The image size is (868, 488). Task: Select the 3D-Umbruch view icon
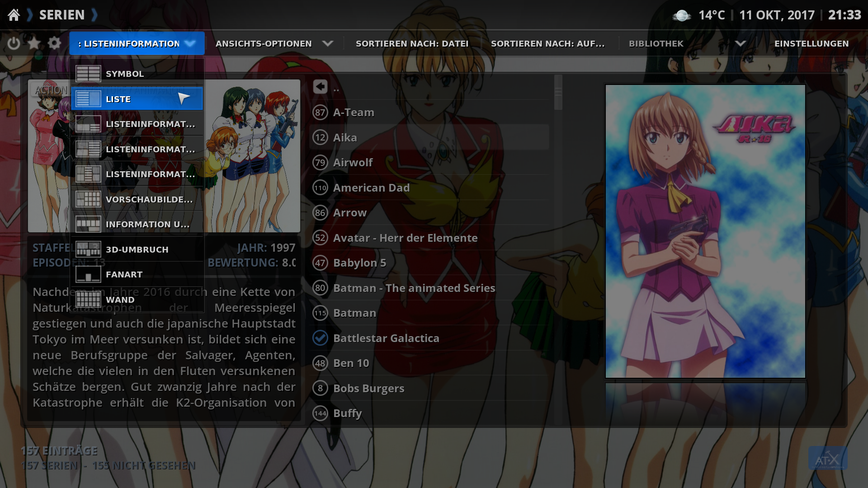[88, 249]
